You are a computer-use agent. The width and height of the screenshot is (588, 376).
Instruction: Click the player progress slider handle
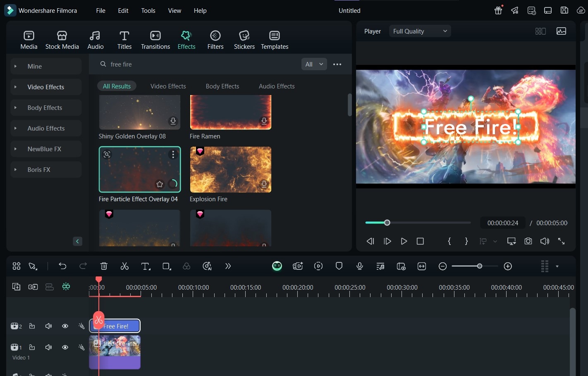(x=387, y=223)
